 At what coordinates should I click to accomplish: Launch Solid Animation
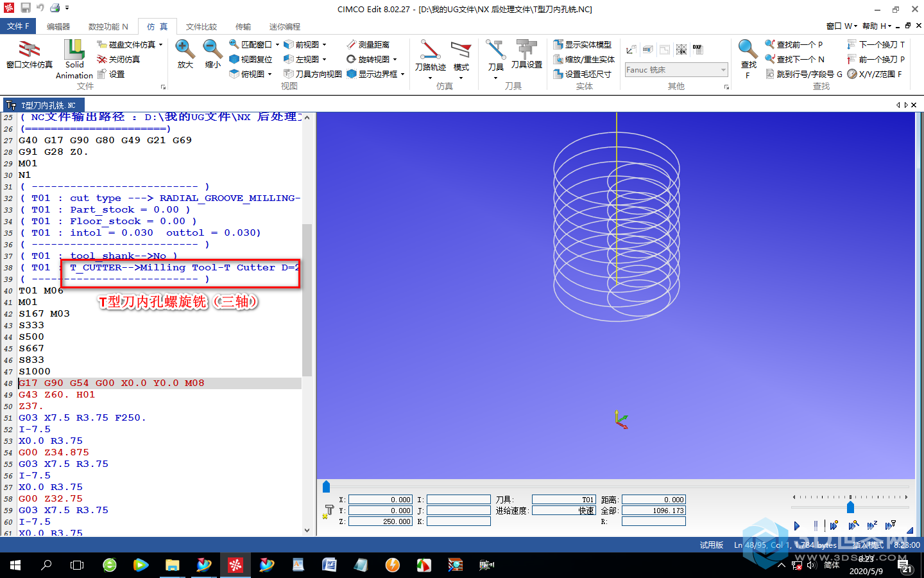point(74,59)
